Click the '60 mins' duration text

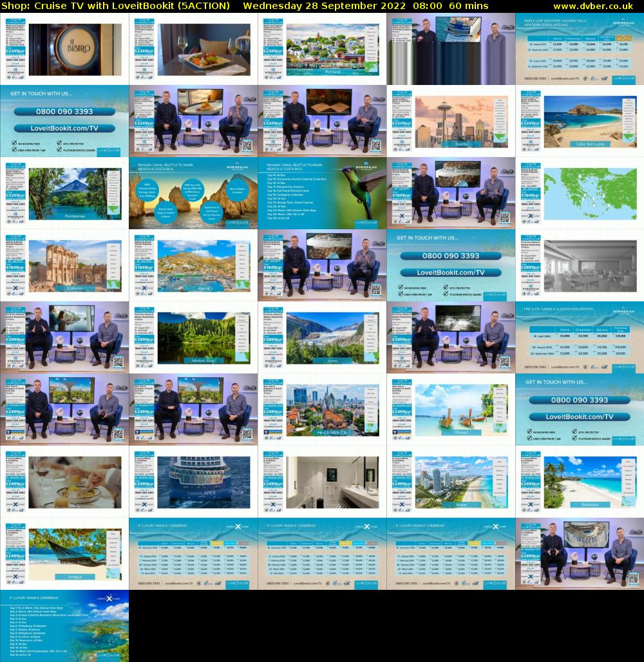tap(469, 6)
